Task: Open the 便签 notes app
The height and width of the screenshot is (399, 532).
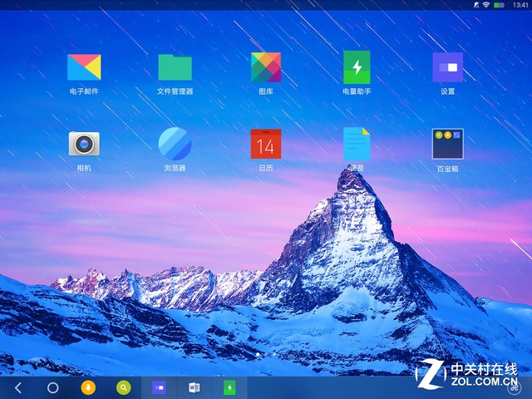Action: pyautogui.click(x=357, y=144)
